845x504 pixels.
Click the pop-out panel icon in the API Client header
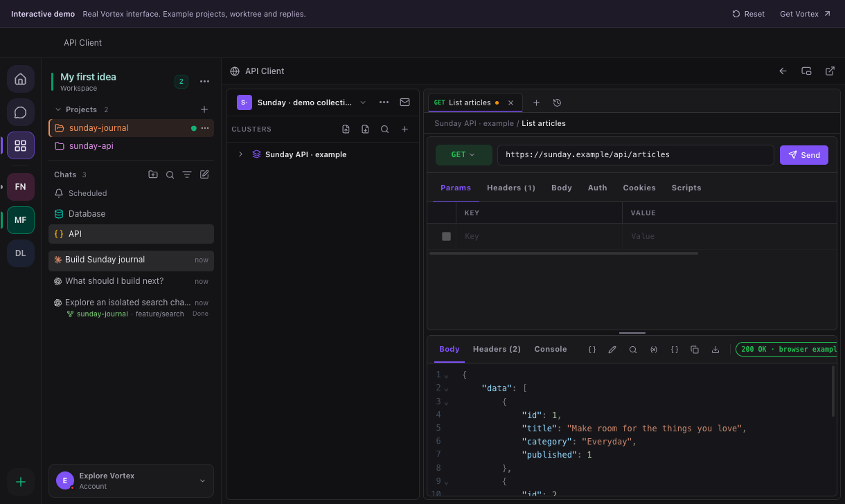pos(807,71)
